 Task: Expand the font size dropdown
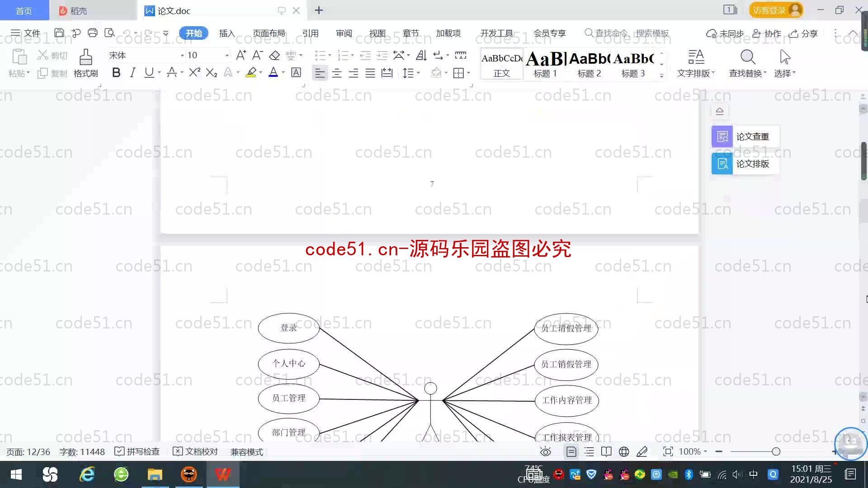(226, 55)
